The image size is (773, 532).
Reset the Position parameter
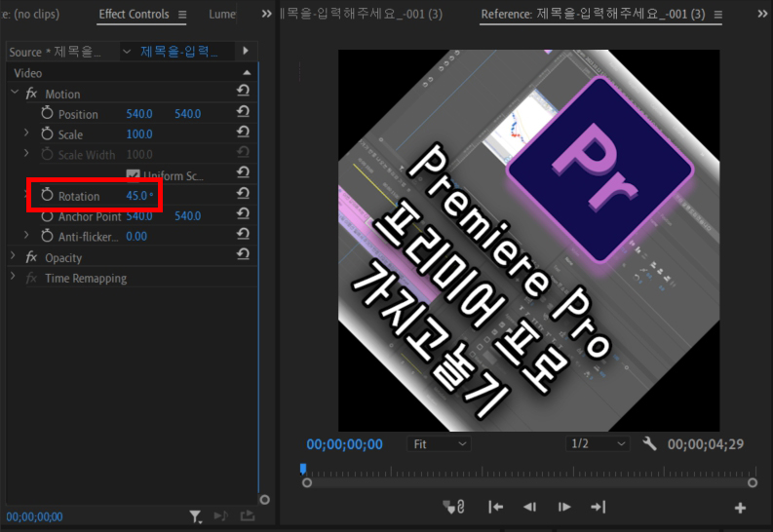[243, 111]
